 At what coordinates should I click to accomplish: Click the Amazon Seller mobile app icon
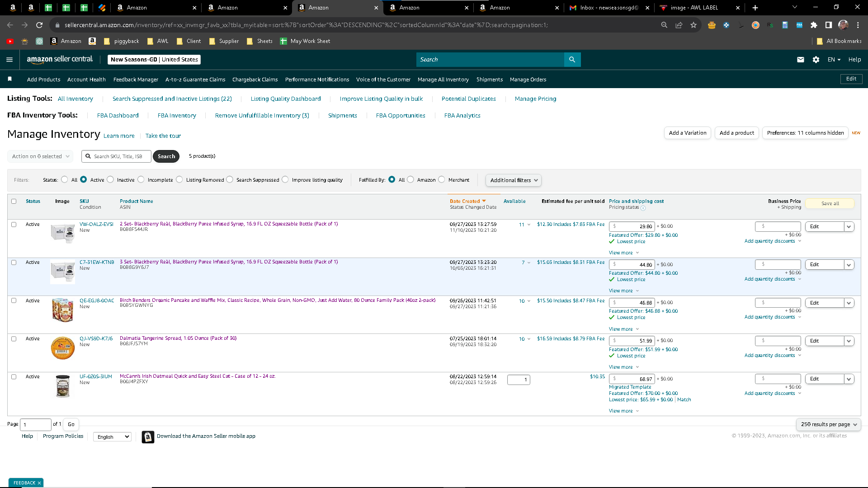click(148, 437)
